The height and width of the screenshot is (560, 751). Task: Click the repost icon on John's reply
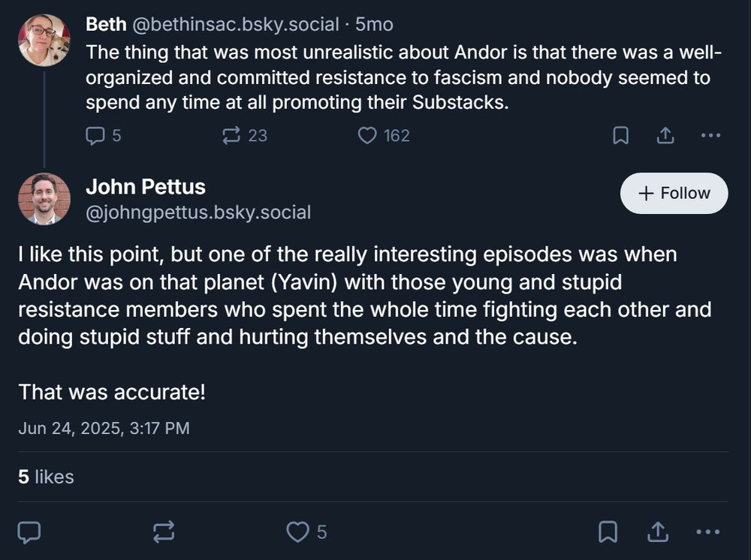162,531
